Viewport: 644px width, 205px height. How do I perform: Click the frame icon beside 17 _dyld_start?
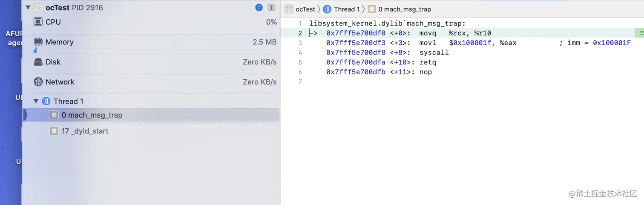pyautogui.click(x=54, y=131)
